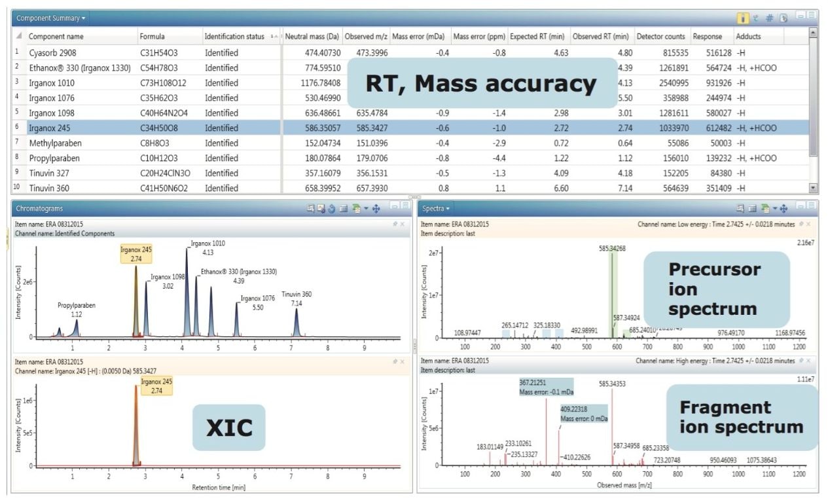Viewport: 828px width, 504px height.
Task: Select the Irganox 1076 row
Action: point(410,98)
